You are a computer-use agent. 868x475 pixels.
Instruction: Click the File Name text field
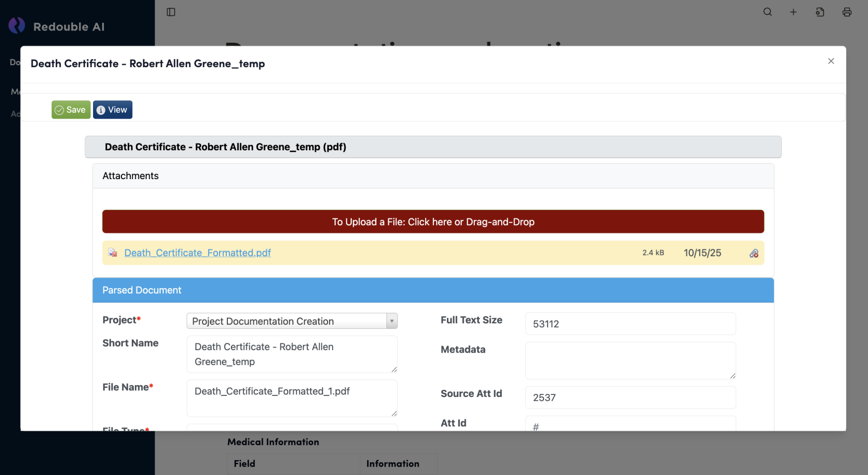tap(291, 398)
